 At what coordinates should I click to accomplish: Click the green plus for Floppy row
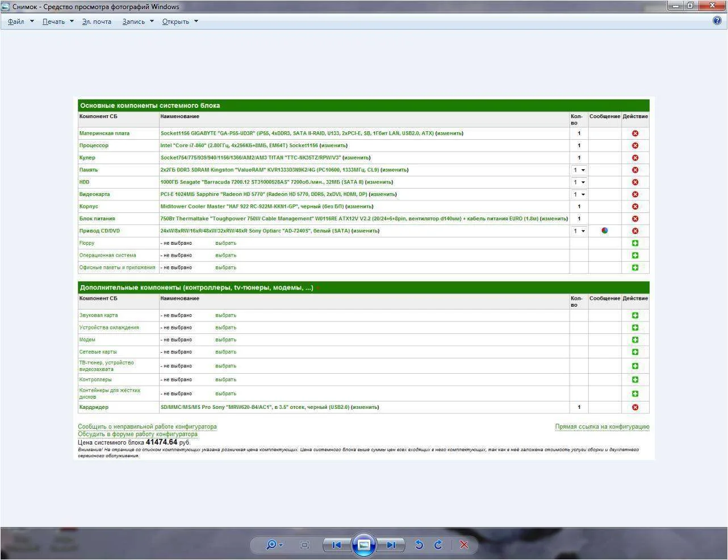[x=635, y=243]
